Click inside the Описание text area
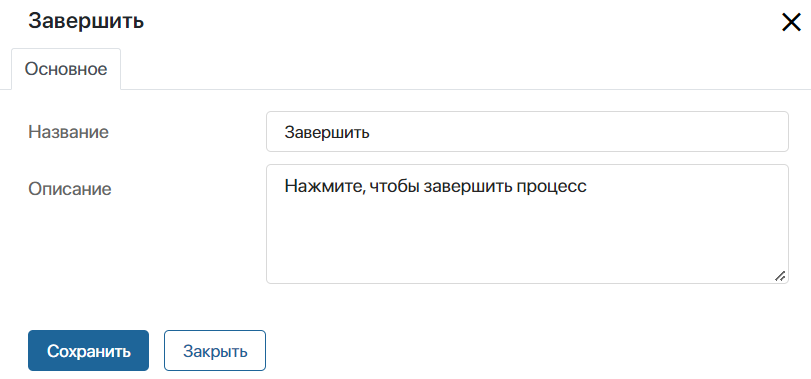This screenshot has width=811, height=379. (x=527, y=224)
